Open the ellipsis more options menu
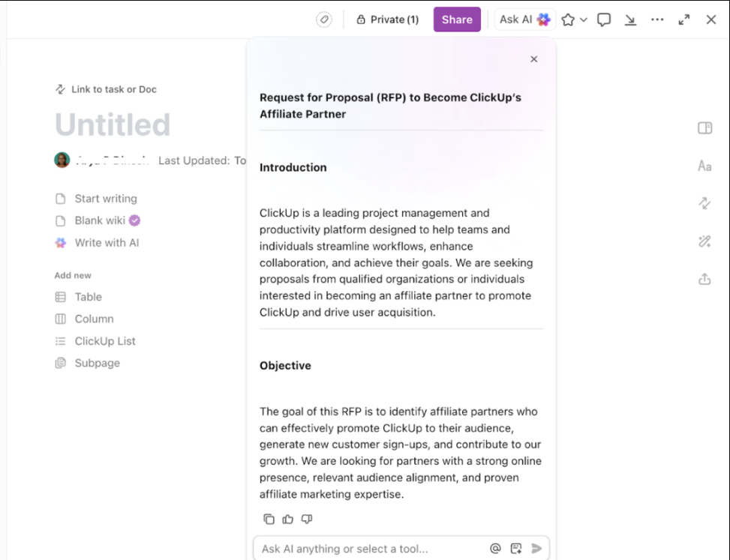 point(657,19)
